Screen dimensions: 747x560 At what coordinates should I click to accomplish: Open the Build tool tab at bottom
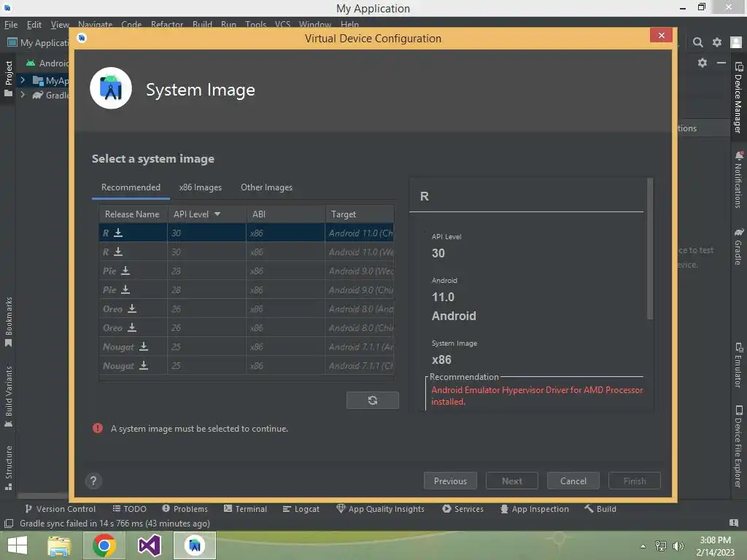[600, 509]
